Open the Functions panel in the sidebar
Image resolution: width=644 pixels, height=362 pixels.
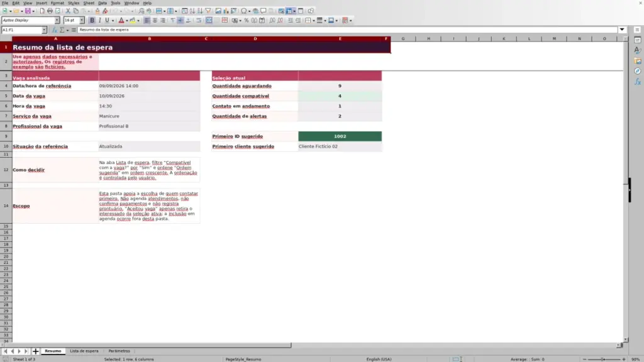pyautogui.click(x=638, y=82)
